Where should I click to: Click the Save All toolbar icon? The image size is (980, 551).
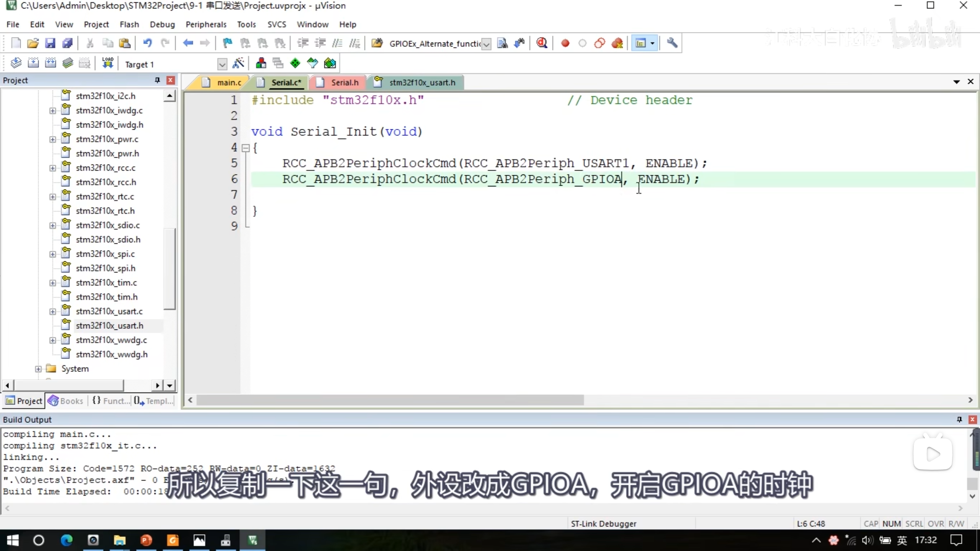67,43
